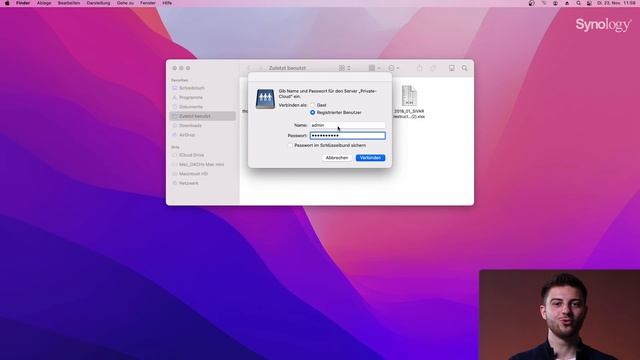Click the Finder preview pane toolbar icon
640x360 pixels.
point(451,68)
